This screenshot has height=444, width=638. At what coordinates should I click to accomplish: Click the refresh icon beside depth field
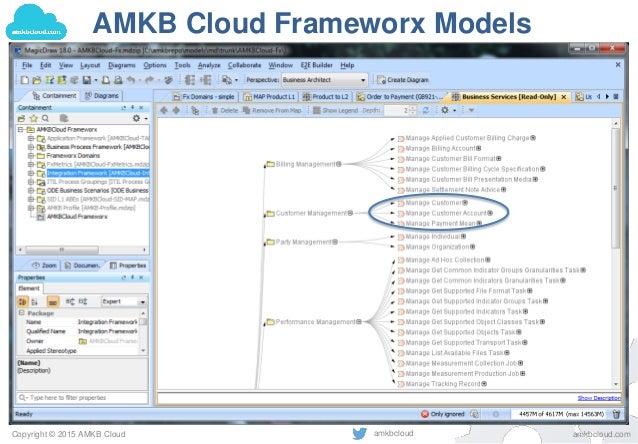(426, 110)
